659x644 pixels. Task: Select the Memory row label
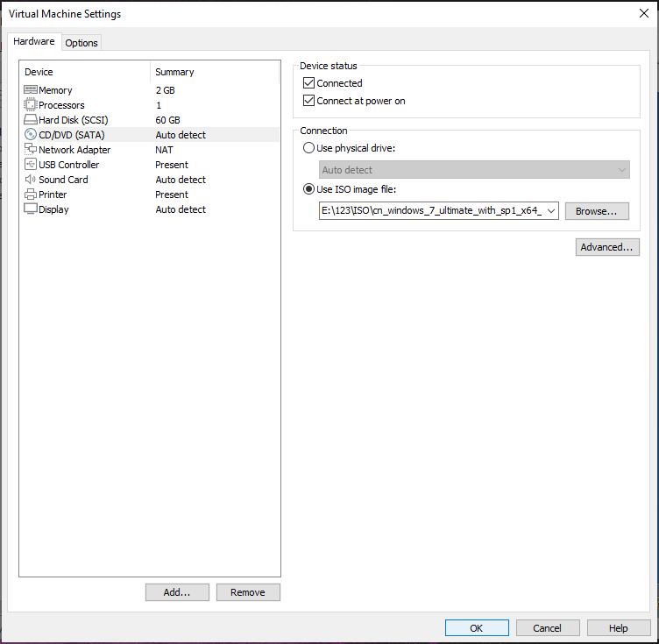[x=55, y=90]
